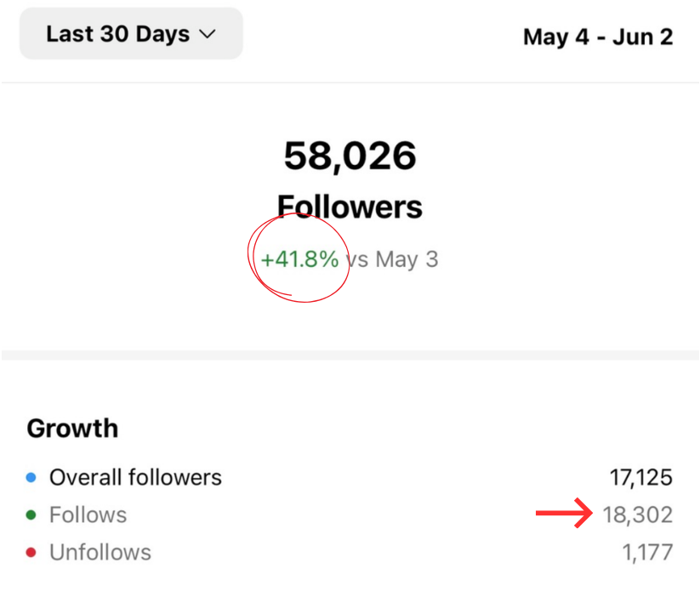Select the Follows row label
Screen dimensions: 700x608
coord(88,515)
